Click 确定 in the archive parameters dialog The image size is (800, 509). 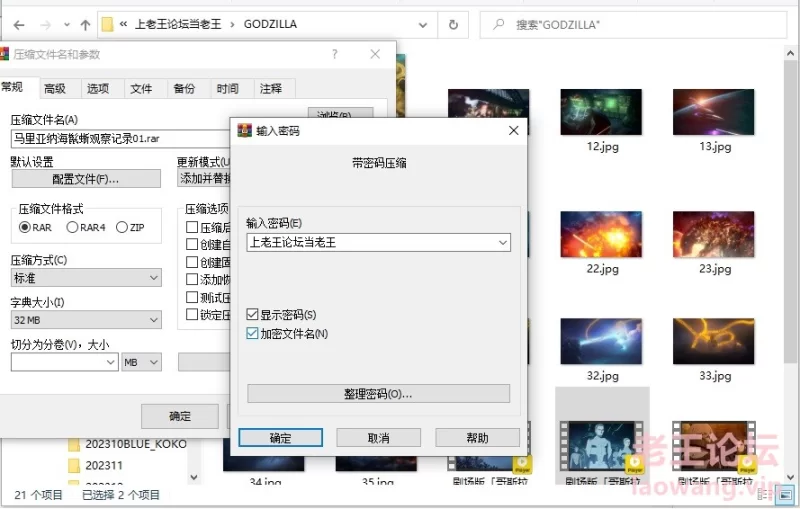pyautogui.click(x=180, y=416)
